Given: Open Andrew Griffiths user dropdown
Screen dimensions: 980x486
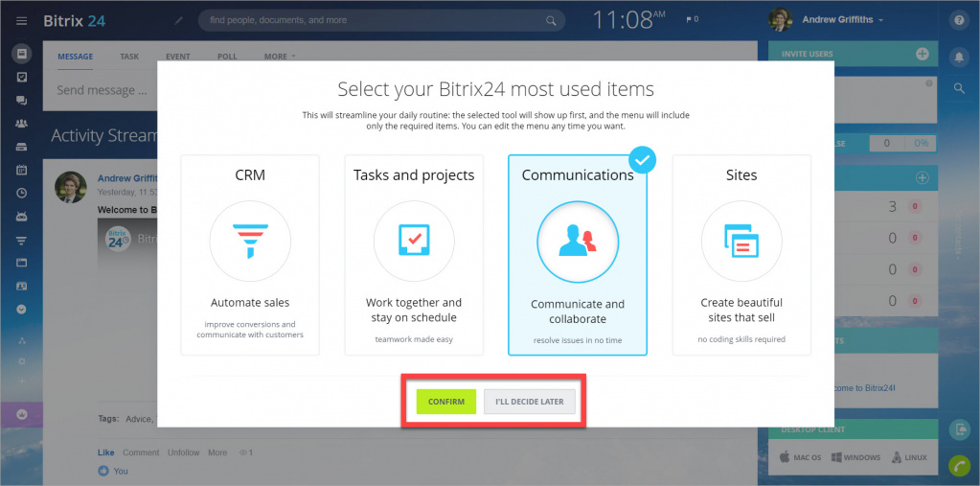Looking at the screenshot, I should tap(842, 20).
